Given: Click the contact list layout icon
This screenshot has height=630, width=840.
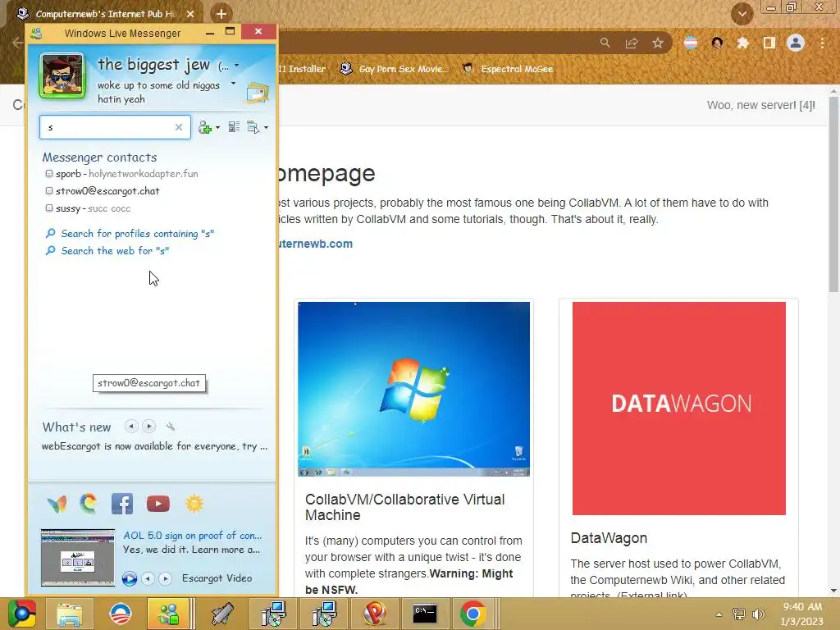Looking at the screenshot, I should point(234,127).
